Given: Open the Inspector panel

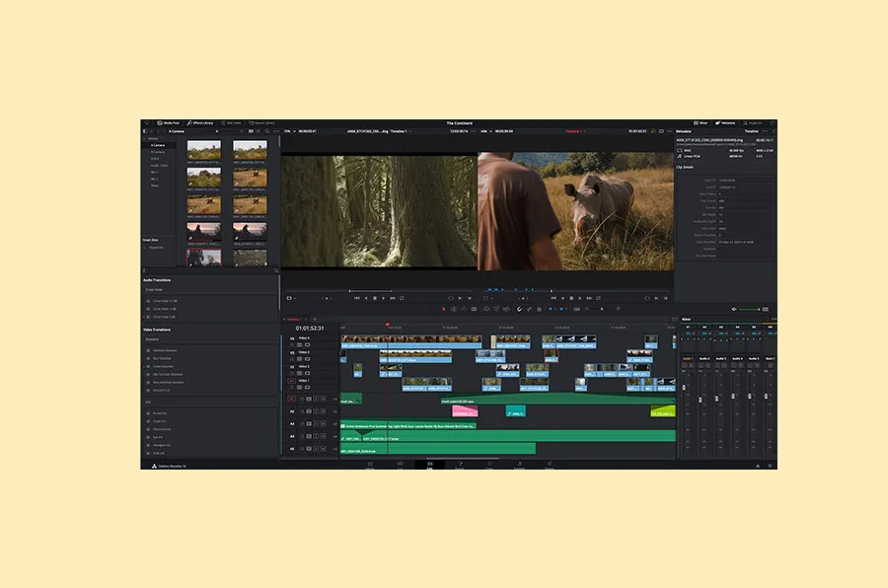Looking at the screenshot, I should point(753,122).
